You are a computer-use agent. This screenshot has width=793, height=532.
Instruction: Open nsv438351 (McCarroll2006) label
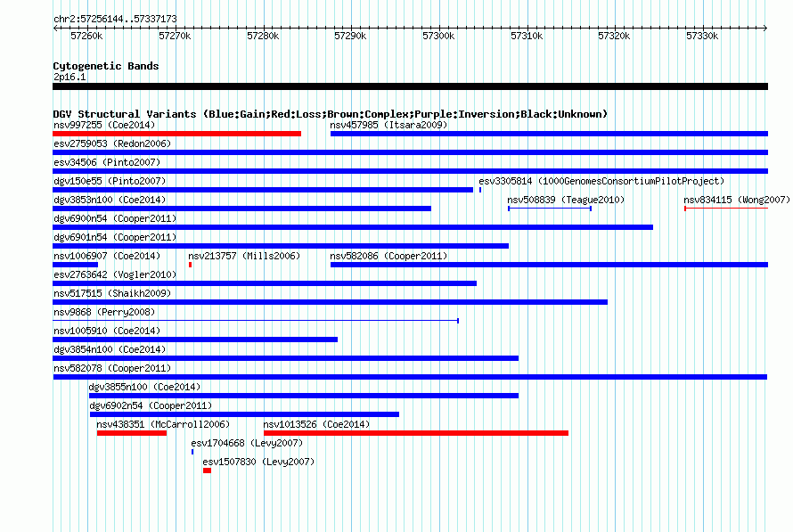tap(163, 424)
